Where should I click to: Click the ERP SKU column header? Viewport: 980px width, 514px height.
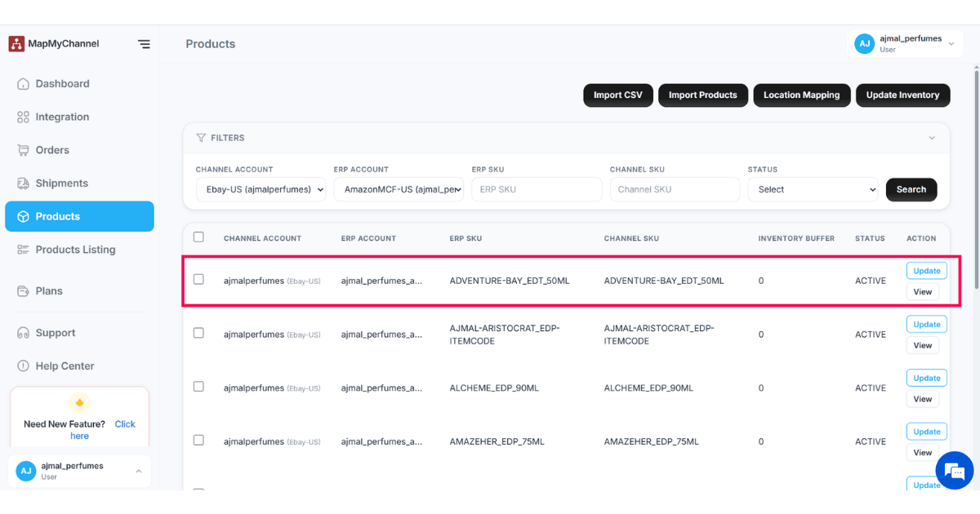coord(465,238)
